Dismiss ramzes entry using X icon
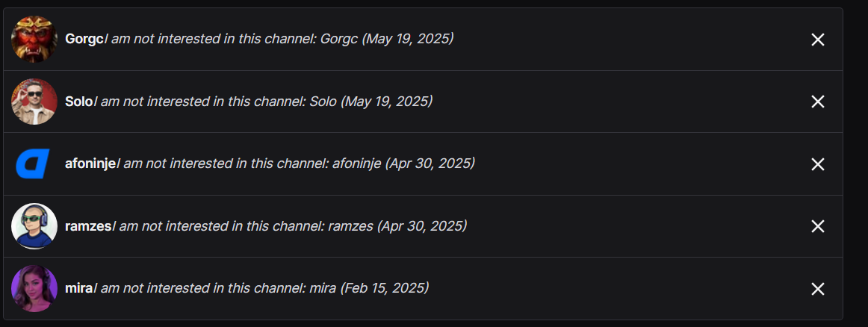Image resolution: width=868 pixels, height=327 pixels. [817, 226]
